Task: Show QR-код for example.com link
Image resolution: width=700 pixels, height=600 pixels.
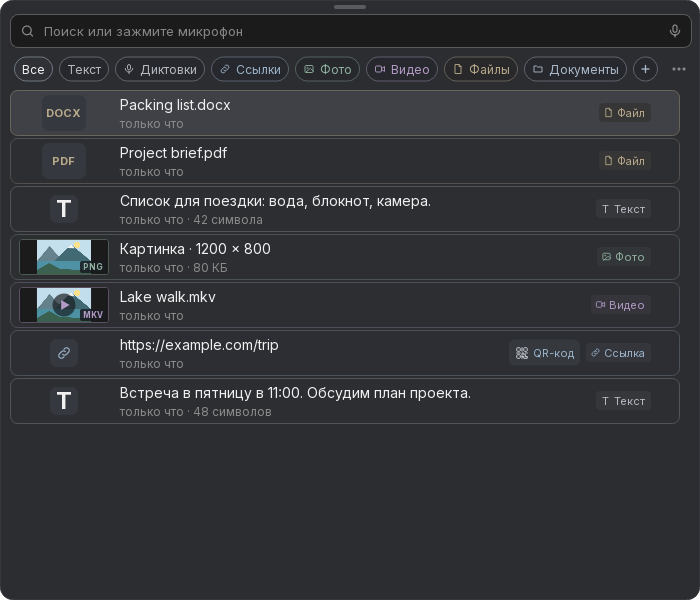Action: [544, 353]
